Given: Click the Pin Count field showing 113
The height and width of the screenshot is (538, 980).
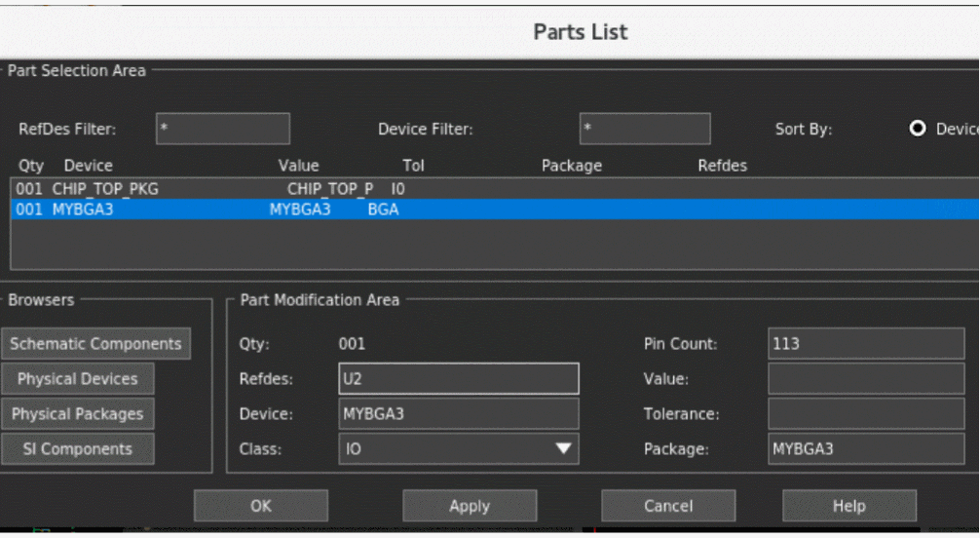Looking at the screenshot, I should 865,344.
